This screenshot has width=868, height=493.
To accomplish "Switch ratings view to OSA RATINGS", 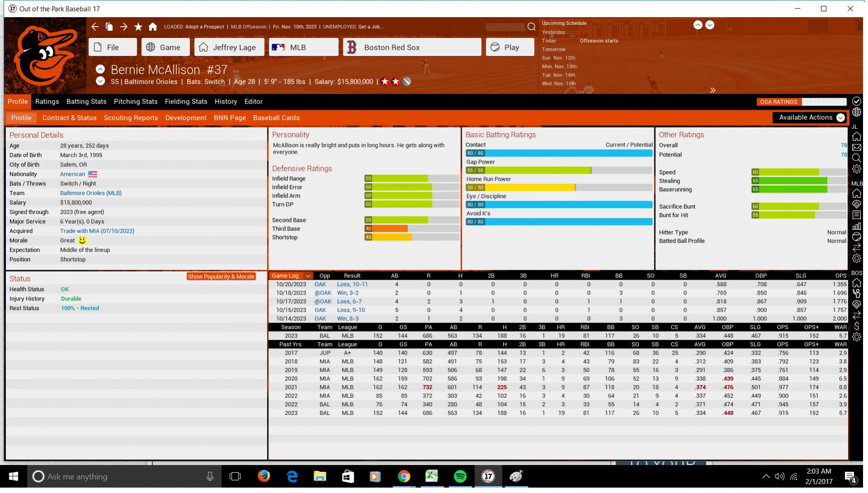I will [778, 102].
